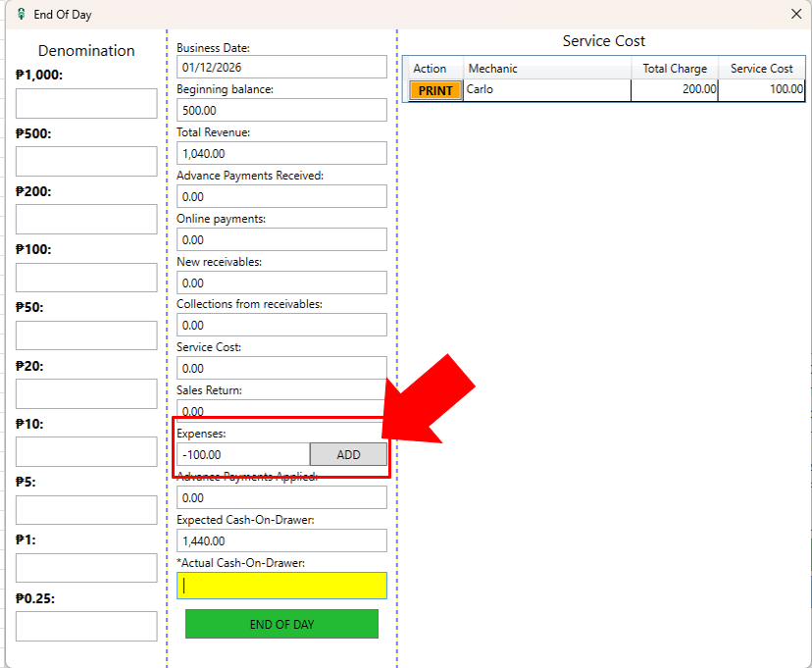Select the ₱500 denomination box

coord(86,161)
